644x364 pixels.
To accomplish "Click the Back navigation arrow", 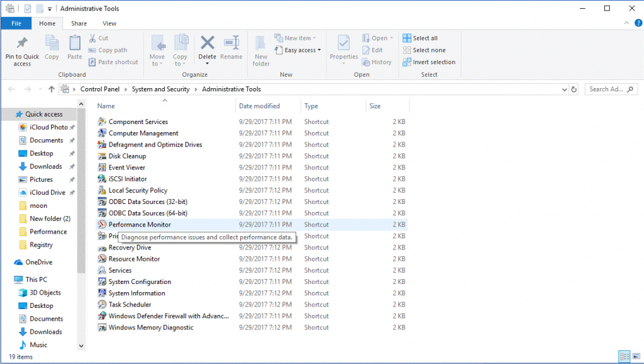I will [x=11, y=89].
